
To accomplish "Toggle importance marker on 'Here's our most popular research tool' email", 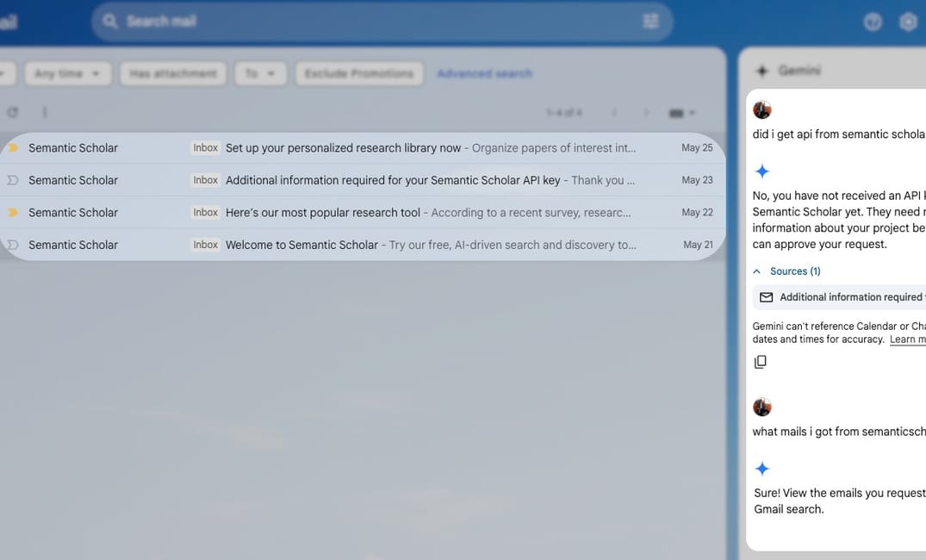I will point(12,212).
